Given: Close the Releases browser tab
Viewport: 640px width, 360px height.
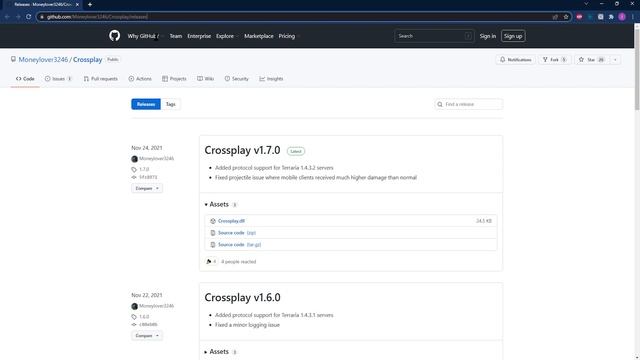Looking at the screenshot, I should pyautogui.click(x=77, y=4).
